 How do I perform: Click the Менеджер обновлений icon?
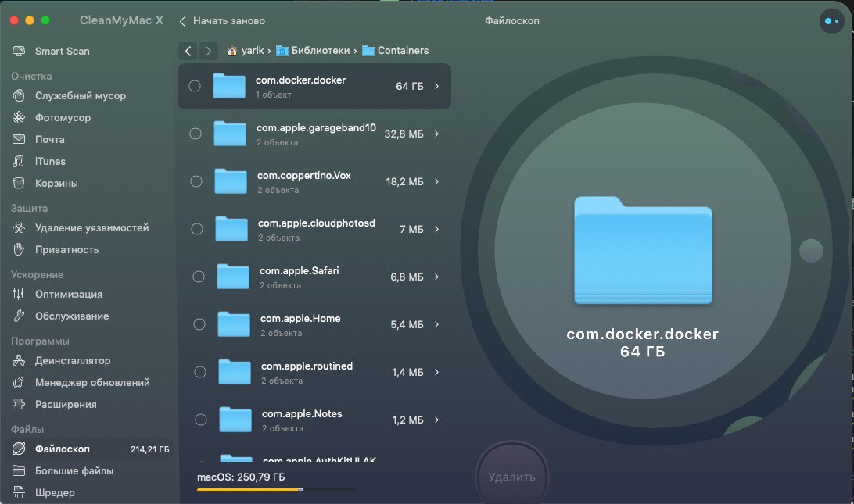19,383
